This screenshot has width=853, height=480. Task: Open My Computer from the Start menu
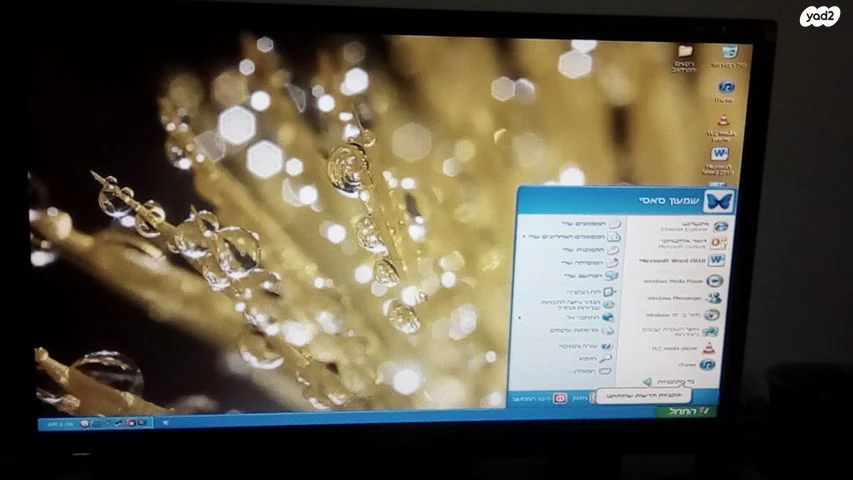point(591,276)
